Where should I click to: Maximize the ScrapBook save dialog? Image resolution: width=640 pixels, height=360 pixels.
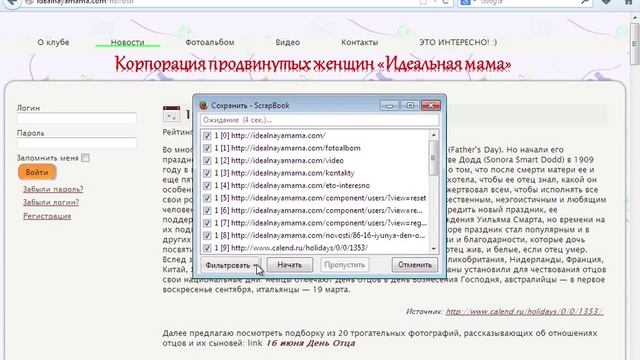click(410, 106)
